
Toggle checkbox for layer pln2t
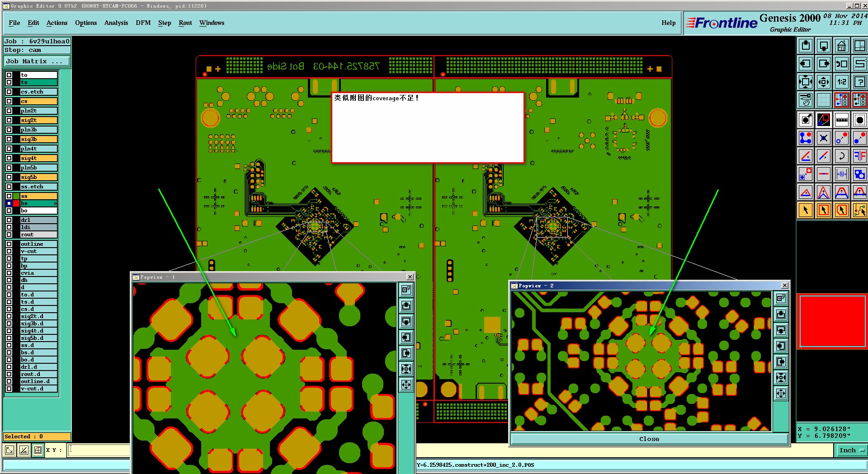click(x=9, y=111)
